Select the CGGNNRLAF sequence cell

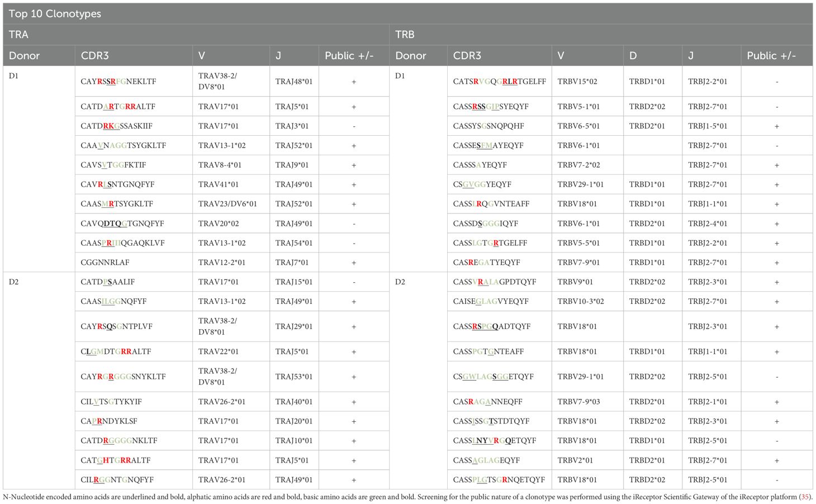tap(105, 263)
